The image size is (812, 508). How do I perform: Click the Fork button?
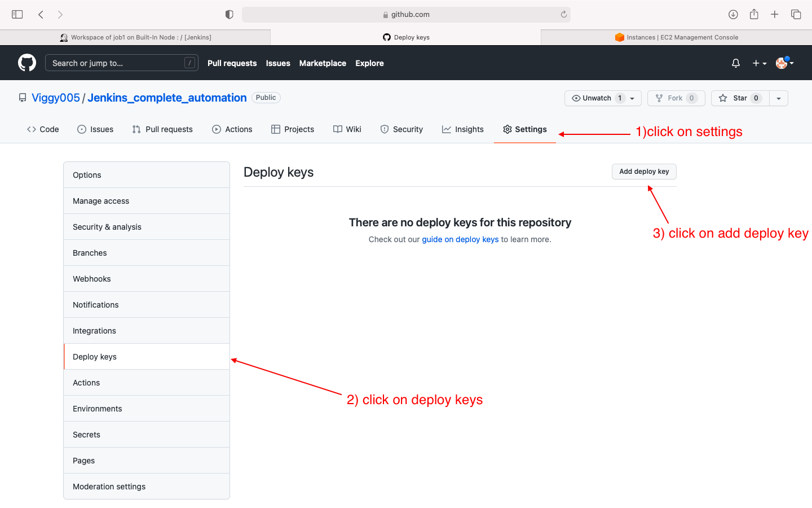676,98
